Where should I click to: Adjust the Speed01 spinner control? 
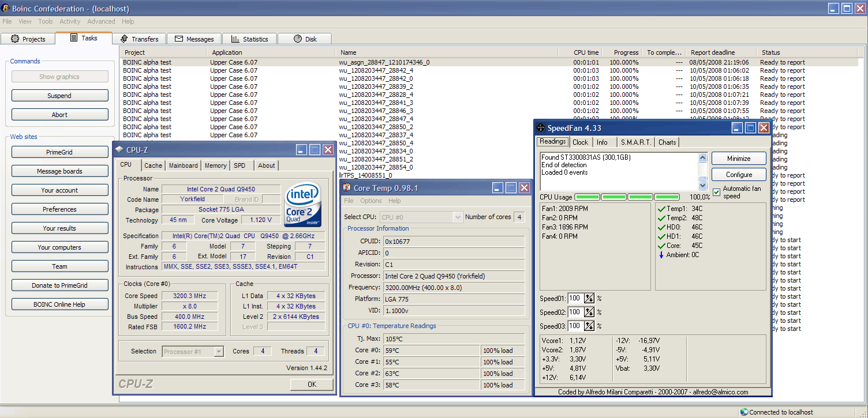589,298
